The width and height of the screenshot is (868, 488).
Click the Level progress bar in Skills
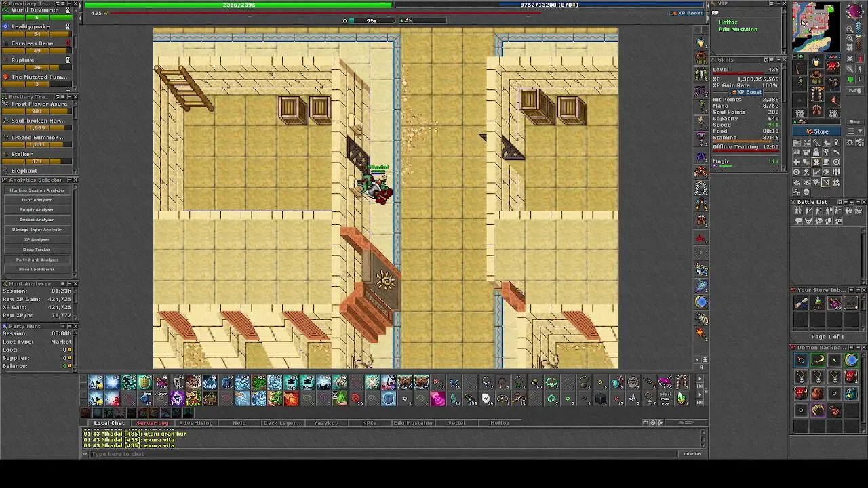[x=746, y=75]
